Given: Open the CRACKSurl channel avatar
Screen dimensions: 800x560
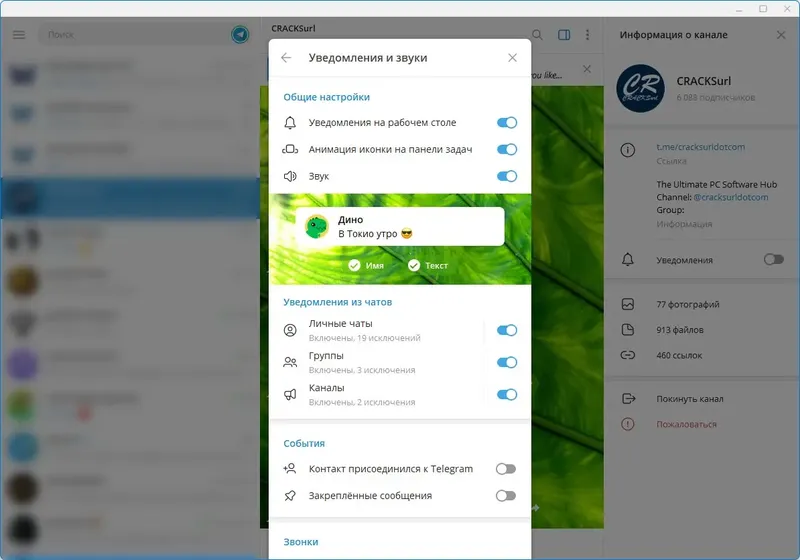Looking at the screenshot, I should coord(640,88).
